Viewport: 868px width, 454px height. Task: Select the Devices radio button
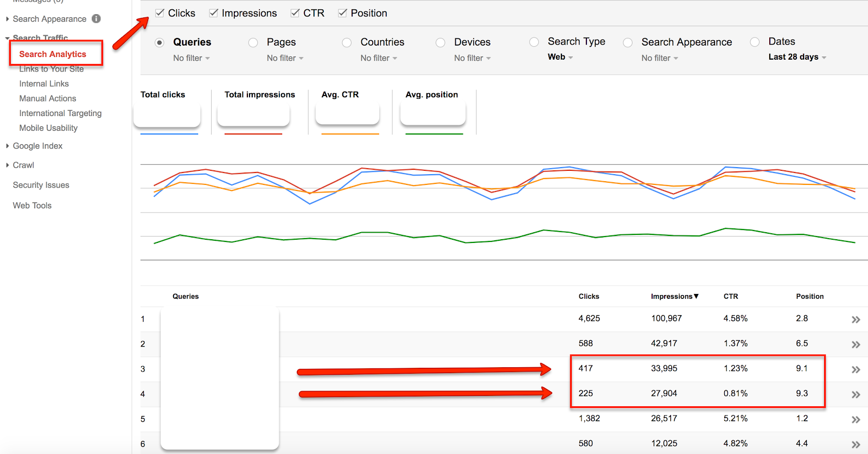coord(441,42)
